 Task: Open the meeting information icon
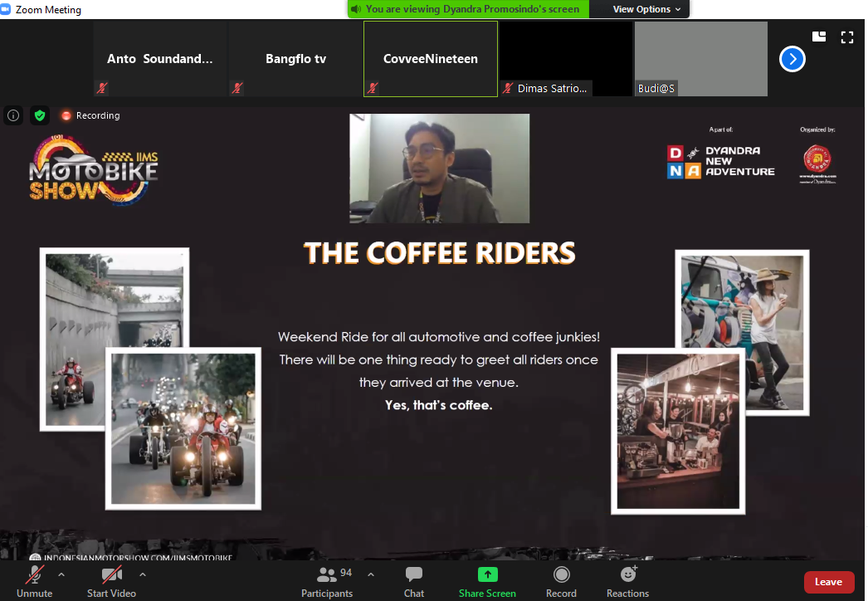[x=13, y=115]
